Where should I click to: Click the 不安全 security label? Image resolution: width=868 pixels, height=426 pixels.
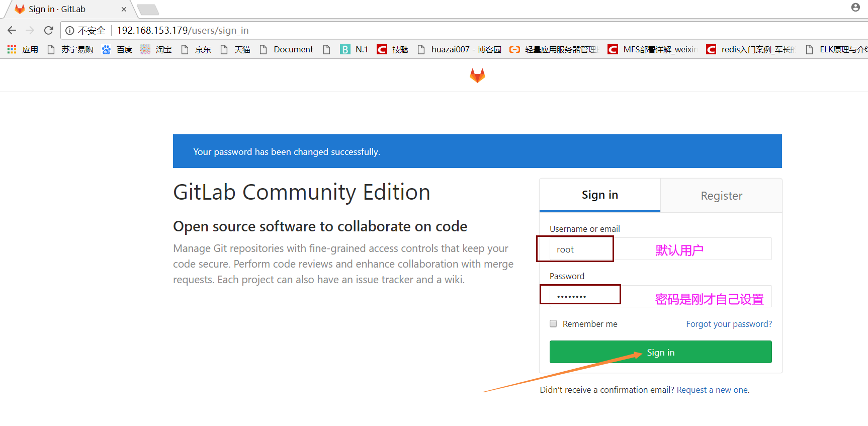pyautogui.click(x=92, y=30)
